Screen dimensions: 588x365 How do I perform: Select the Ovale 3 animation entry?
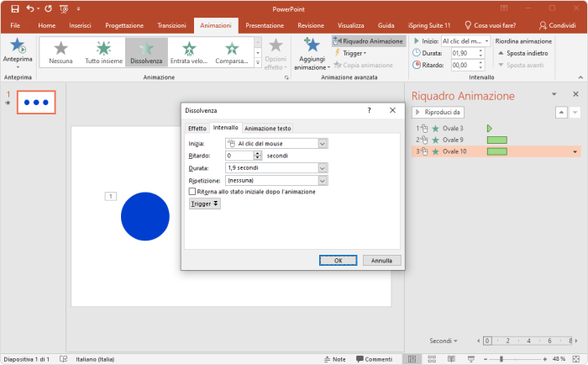pyautogui.click(x=496, y=129)
